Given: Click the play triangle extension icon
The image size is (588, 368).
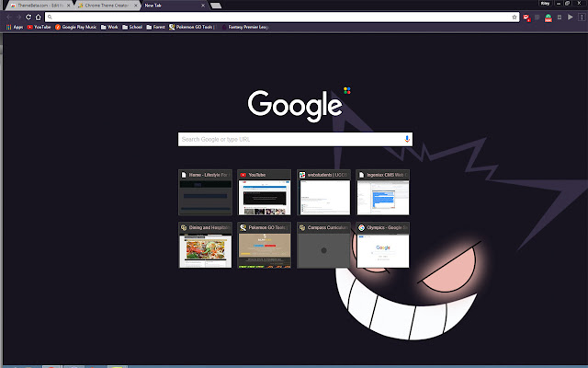Looking at the screenshot, I should (571, 17).
